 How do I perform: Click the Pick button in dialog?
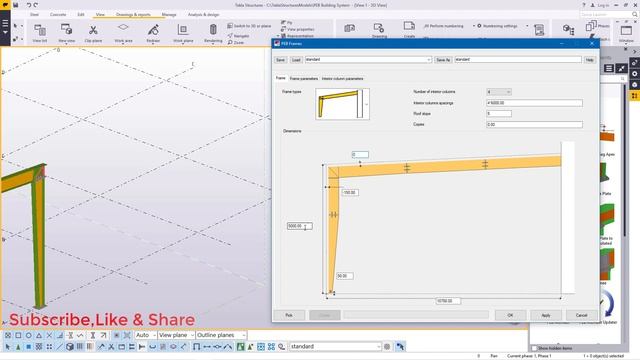point(289,315)
